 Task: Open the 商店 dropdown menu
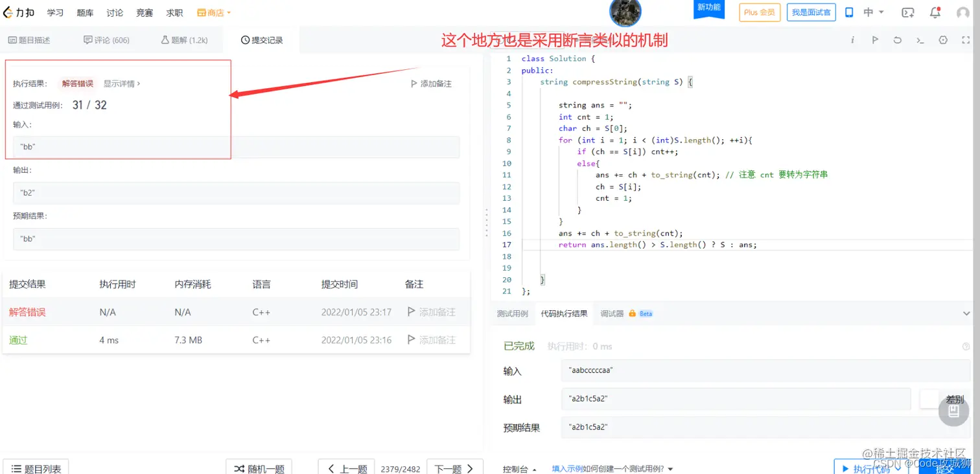pos(214,12)
